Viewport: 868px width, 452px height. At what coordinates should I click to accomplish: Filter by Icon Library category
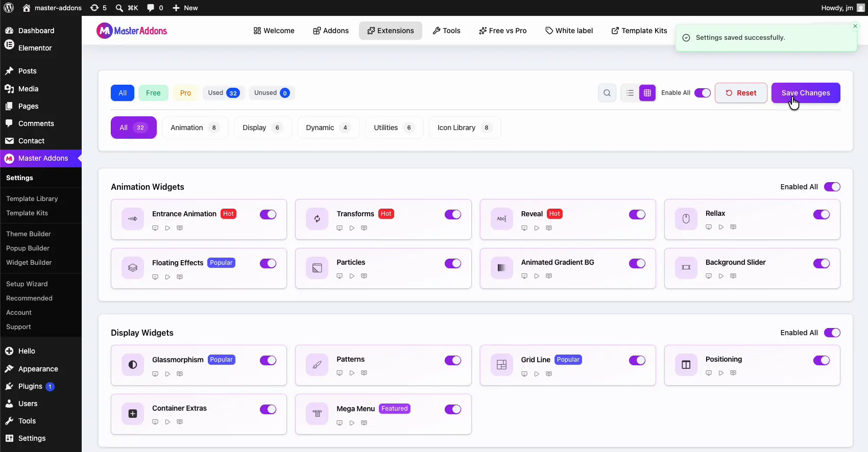click(x=465, y=128)
